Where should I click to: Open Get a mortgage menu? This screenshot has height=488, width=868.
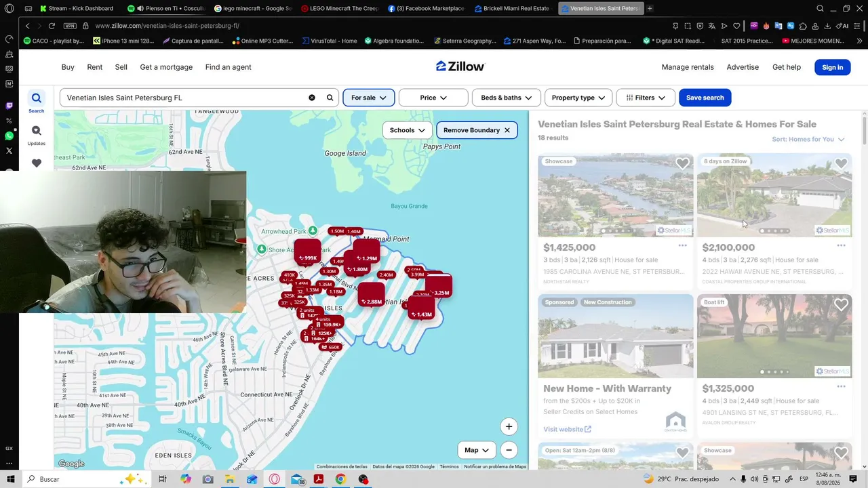tap(166, 67)
